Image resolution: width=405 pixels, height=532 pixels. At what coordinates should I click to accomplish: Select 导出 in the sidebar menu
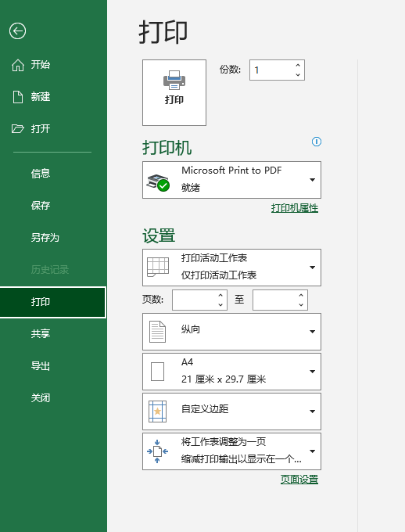click(41, 366)
